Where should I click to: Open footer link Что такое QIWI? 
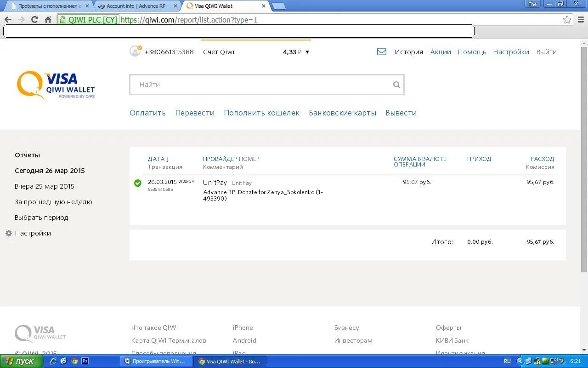click(x=154, y=328)
